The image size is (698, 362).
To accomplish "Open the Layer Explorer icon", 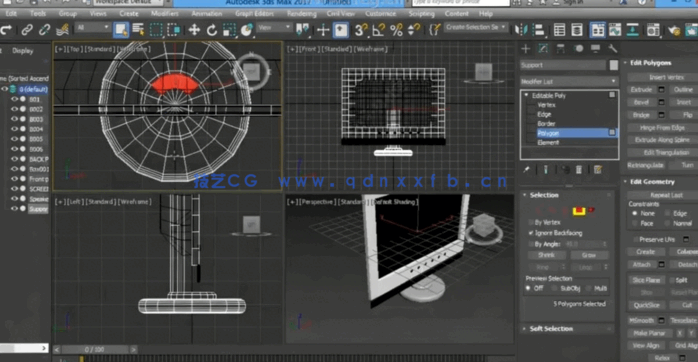I will pyautogui.click(x=577, y=30).
